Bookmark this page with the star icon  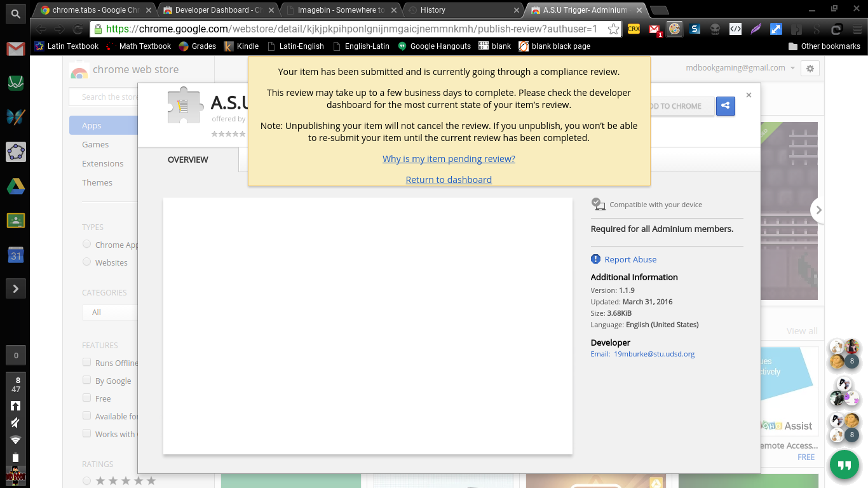(613, 29)
